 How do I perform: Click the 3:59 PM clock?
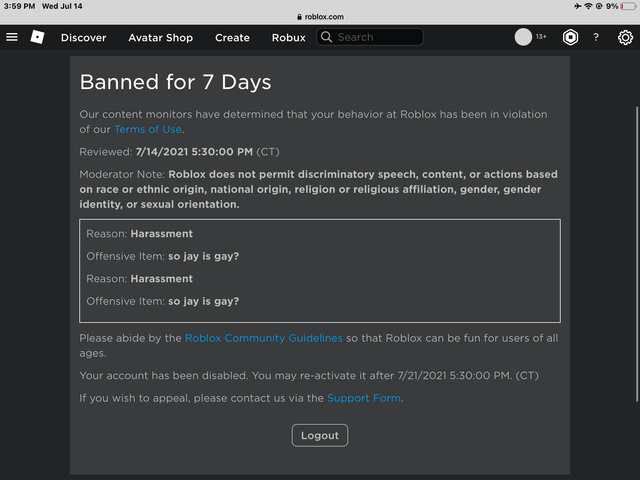pyautogui.click(x=20, y=6)
